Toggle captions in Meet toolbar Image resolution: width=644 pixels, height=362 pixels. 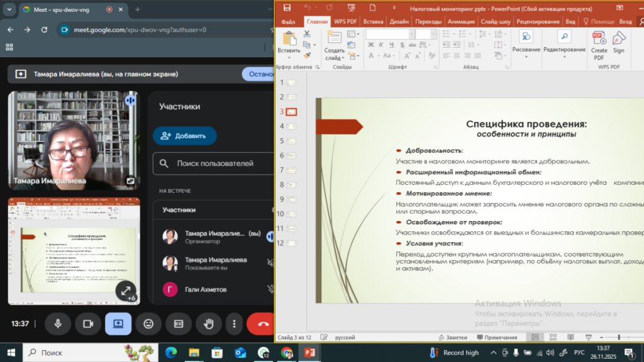pyautogui.click(x=179, y=324)
